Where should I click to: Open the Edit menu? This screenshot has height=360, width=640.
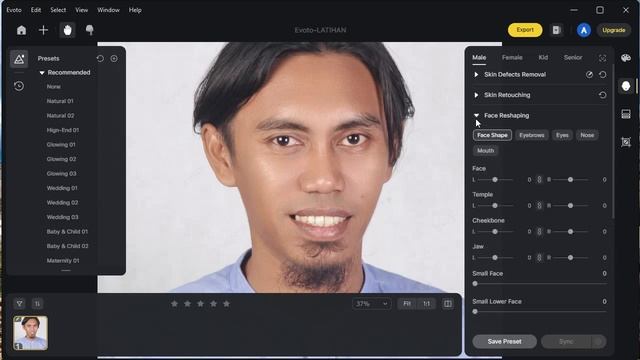coord(36,10)
